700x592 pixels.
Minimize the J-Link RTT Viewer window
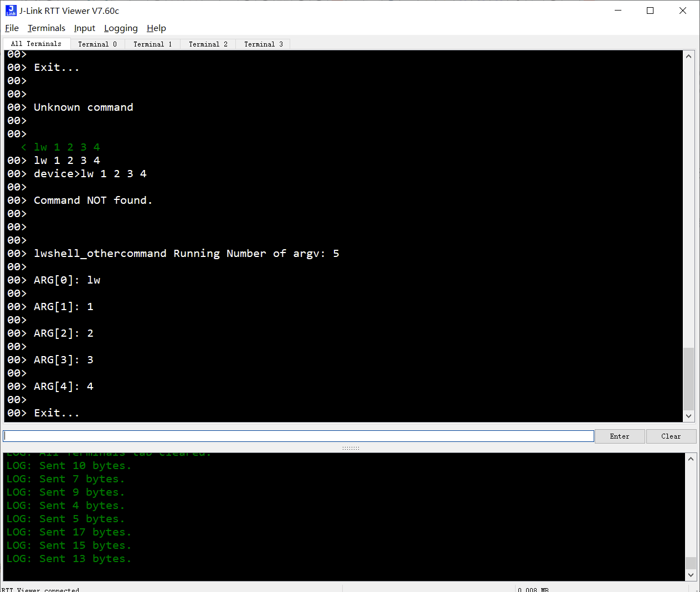click(618, 11)
